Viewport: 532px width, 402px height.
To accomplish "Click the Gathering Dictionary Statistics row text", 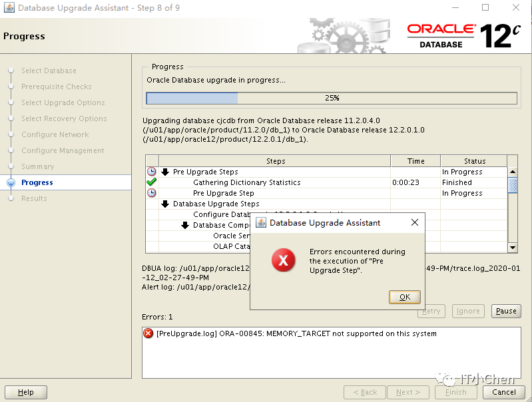I will [x=246, y=182].
